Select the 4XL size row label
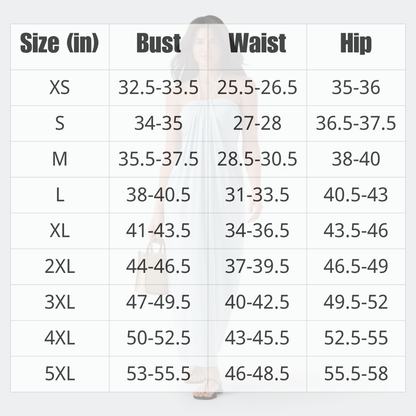Screen dimensions: 416x416 [x=60, y=338]
